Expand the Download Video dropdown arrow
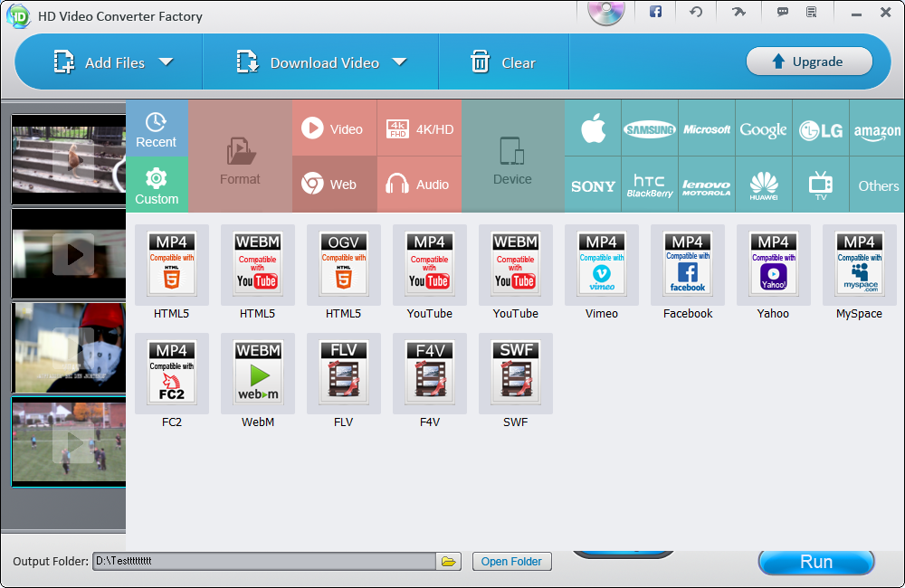The width and height of the screenshot is (905, 588). [x=399, y=62]
